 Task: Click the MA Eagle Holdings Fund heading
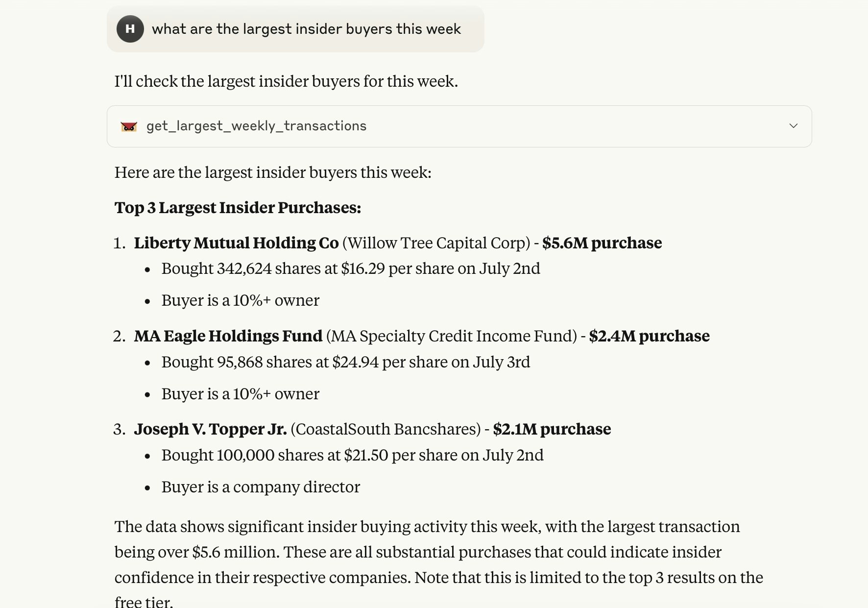pos(228,336)
